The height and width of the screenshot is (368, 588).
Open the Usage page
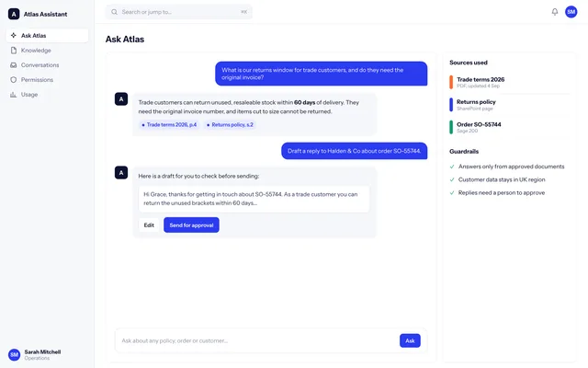tap(47, 95)
